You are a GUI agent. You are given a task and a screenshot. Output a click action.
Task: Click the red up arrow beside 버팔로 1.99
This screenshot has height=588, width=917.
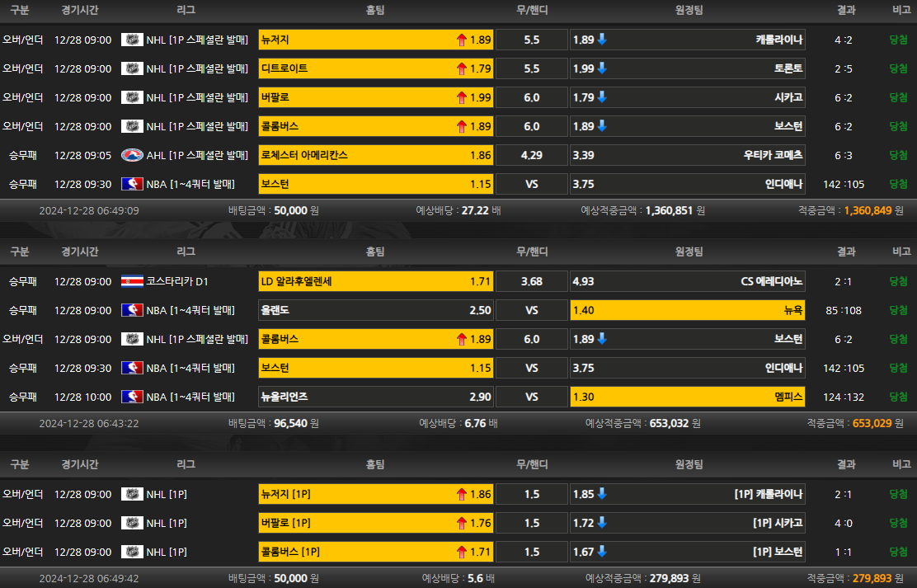(462, 97)
